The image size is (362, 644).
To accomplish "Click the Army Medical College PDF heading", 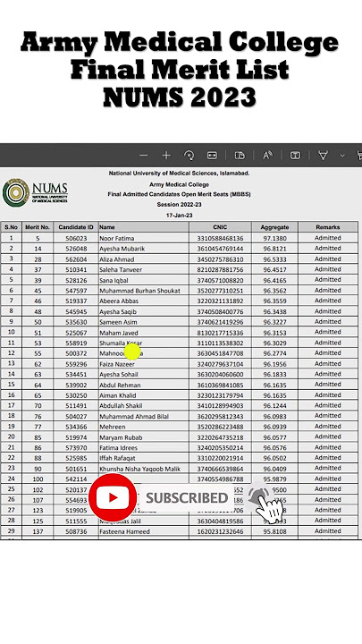I will click(179, 184).
